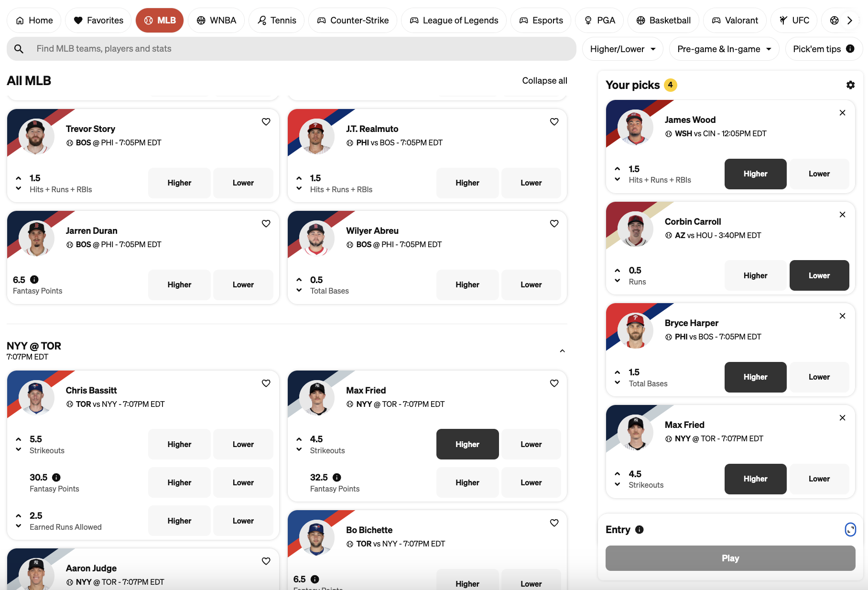Increase Wilyer Abreu Total Bases line
Viewport: 868px width, 590px height.
pos(299,280)
